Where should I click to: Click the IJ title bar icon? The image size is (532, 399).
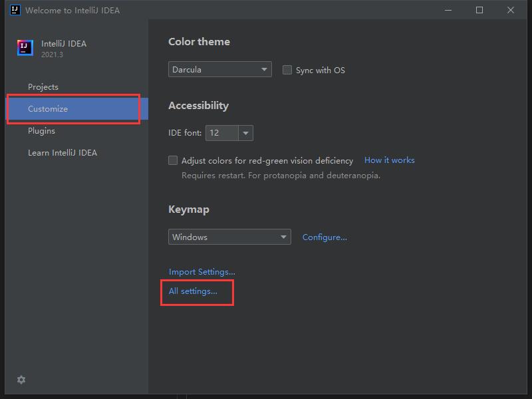[x=15, y=10]
